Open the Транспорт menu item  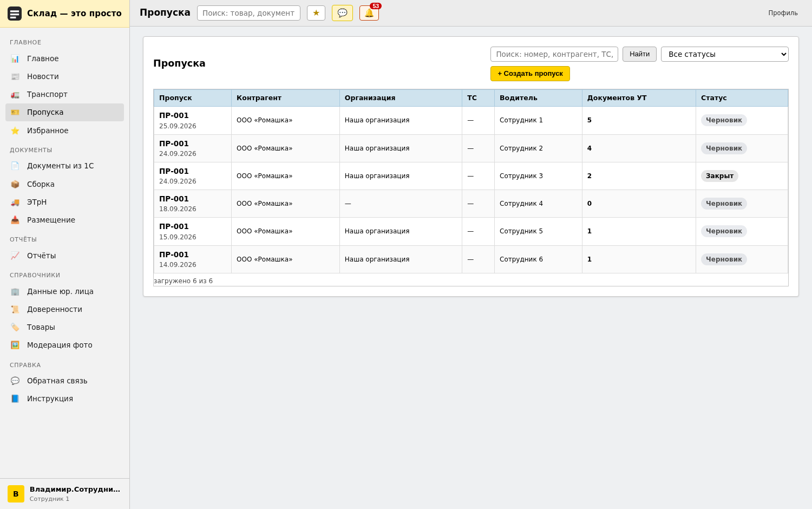[64, 94]
